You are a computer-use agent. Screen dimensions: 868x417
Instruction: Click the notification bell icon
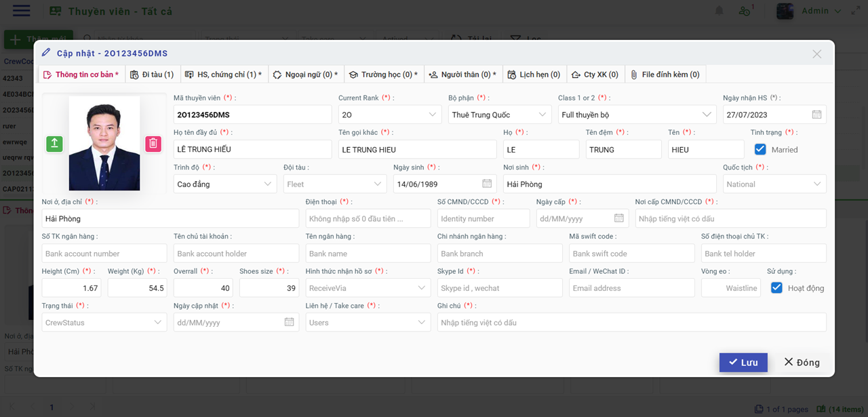click(719, 11)
